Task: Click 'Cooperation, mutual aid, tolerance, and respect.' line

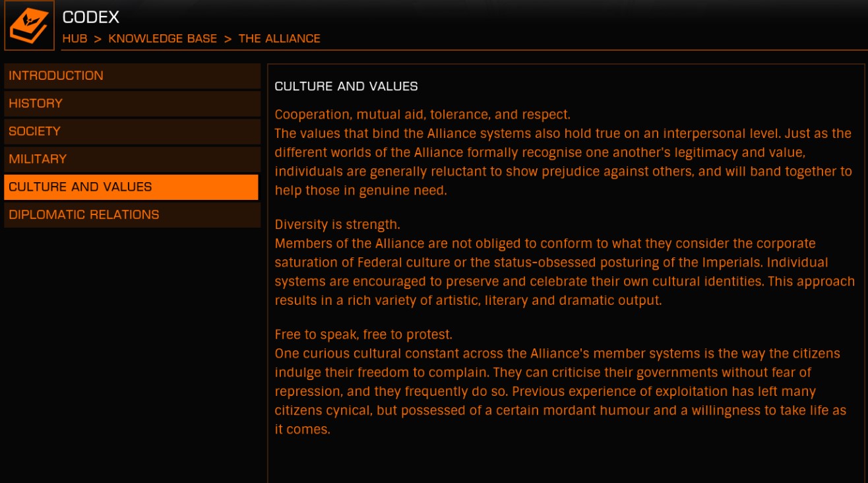Action: point(422,115)
